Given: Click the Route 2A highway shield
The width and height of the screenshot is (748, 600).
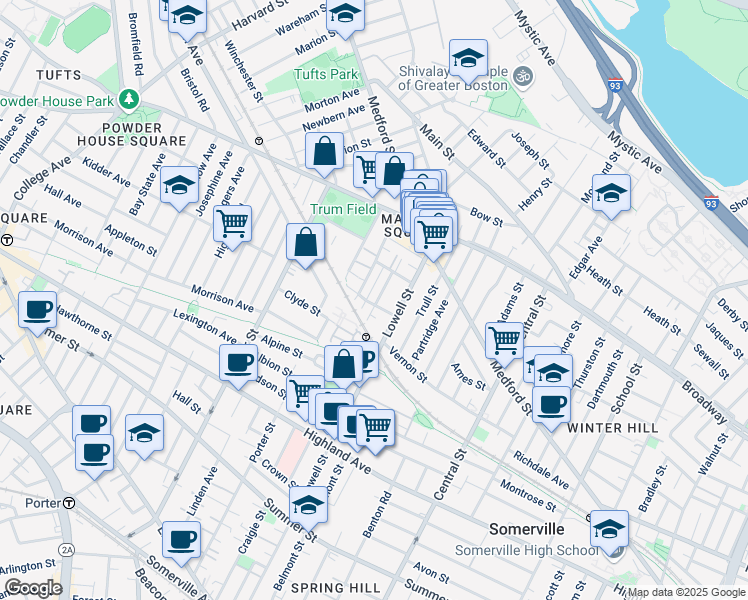Looking at the screenshot, I should point(67,550).
